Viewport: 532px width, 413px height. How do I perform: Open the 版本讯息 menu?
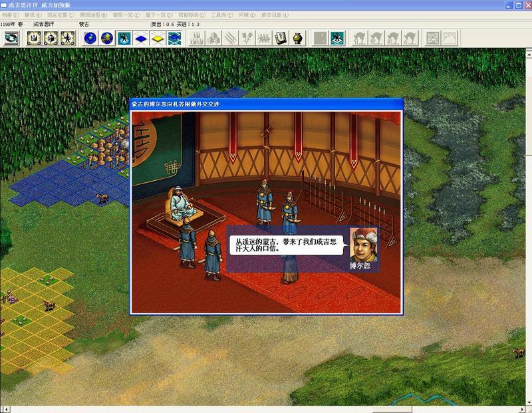275,15
